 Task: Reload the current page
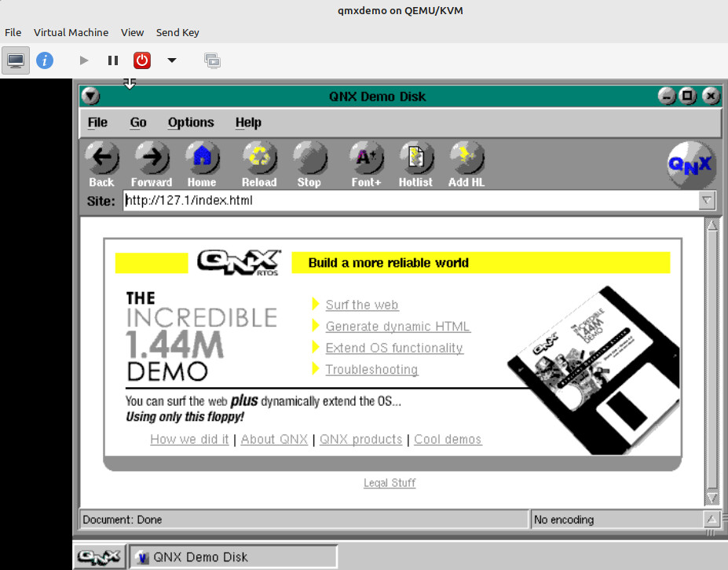(x=259, y=159)
